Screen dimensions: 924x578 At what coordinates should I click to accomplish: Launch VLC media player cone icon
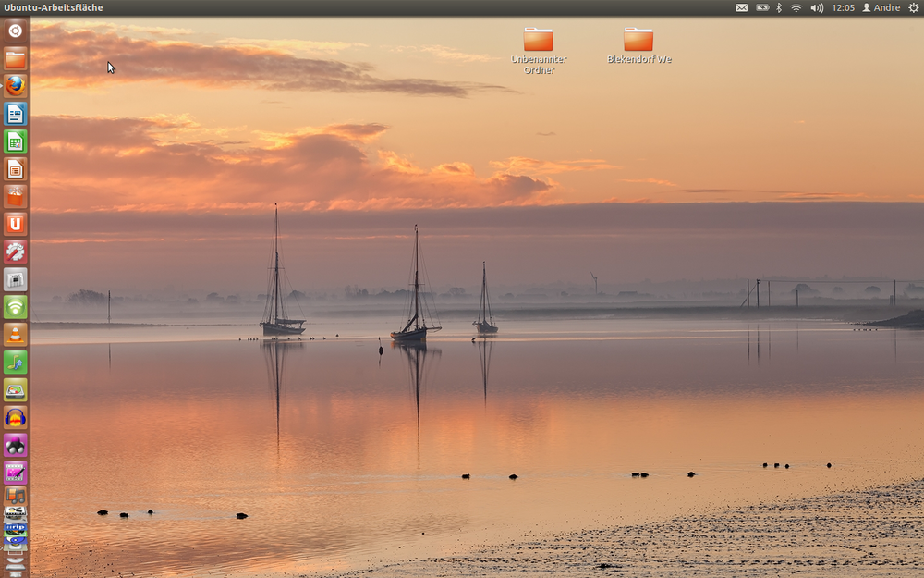[x=15, y=335]
